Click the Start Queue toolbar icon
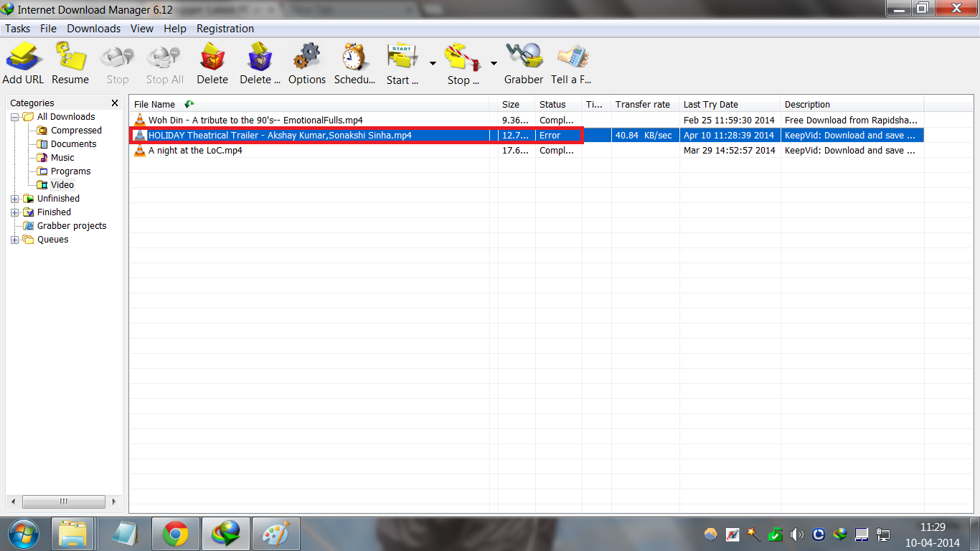 [x=402, y=63]
